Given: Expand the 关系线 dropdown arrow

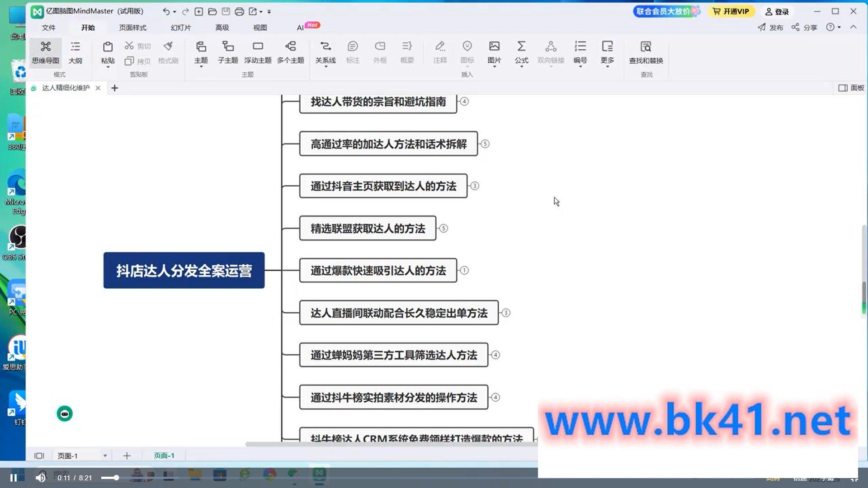Looking at the screenshot, I should pos(325,67).
